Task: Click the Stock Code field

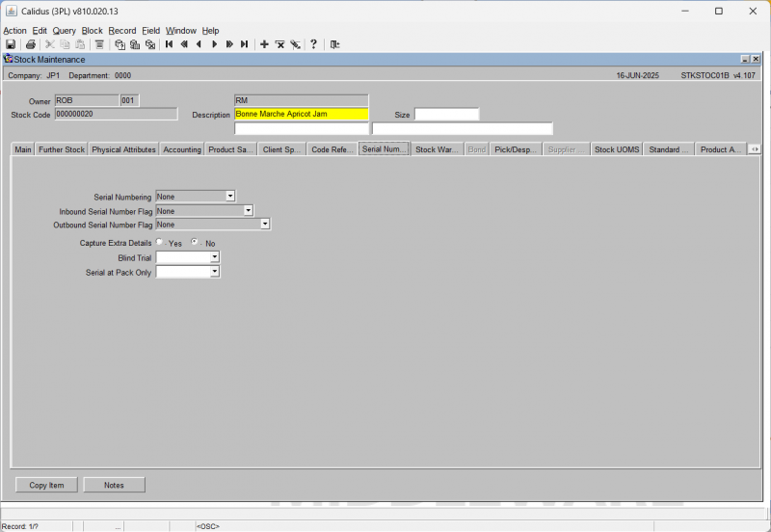Action: click(116, 114)
